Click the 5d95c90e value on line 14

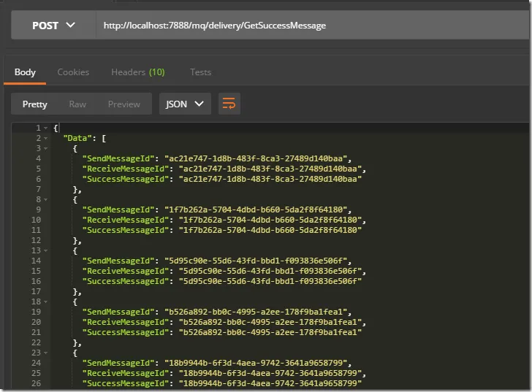tap(256, 261)
